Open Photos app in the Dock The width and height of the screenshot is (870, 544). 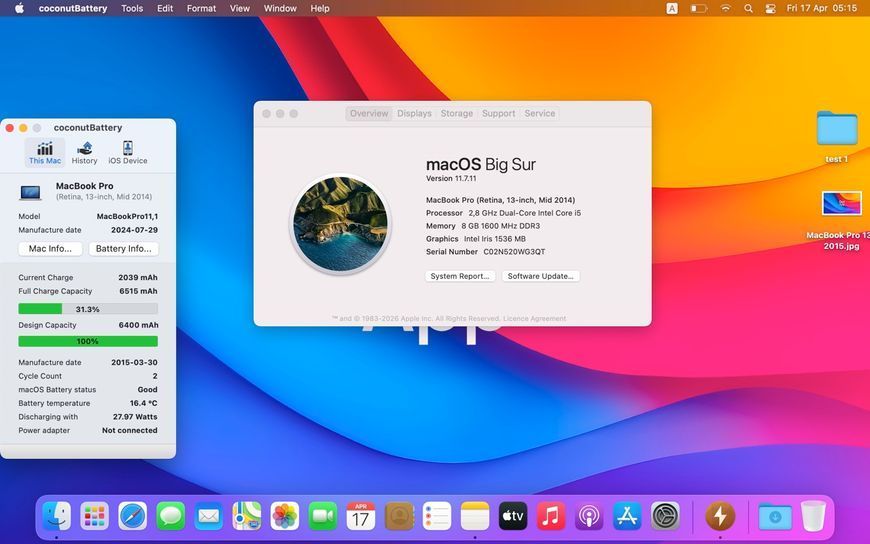[285, 516]
